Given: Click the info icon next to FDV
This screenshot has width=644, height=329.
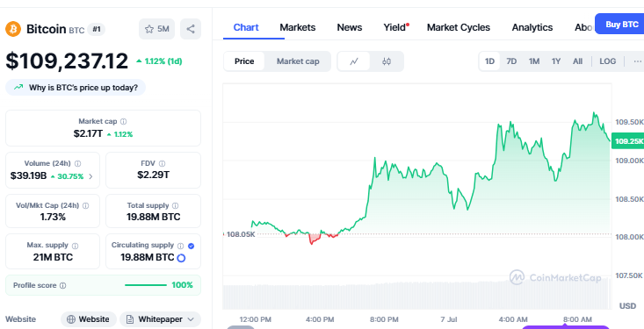Looking at the screenshot, I should tap(163, 164).
